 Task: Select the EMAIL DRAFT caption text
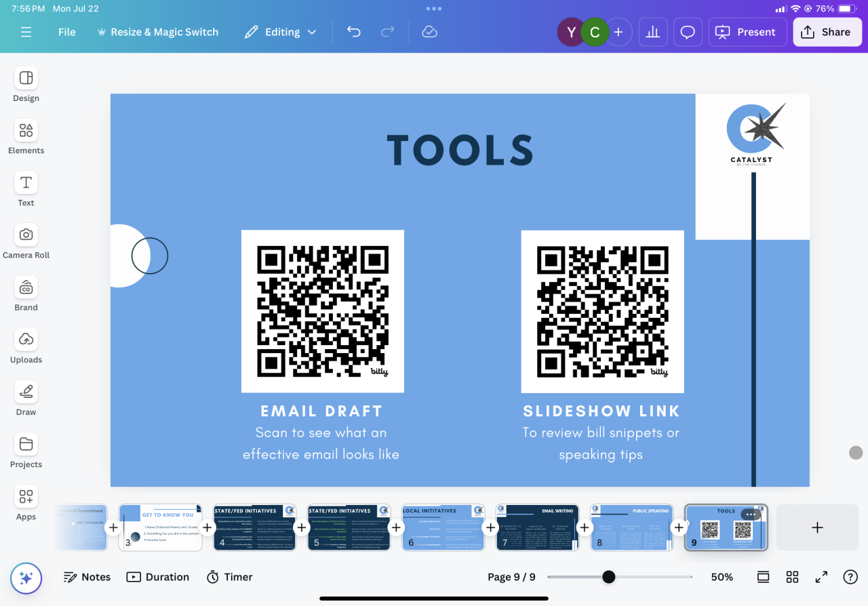(x=321, y=411)
